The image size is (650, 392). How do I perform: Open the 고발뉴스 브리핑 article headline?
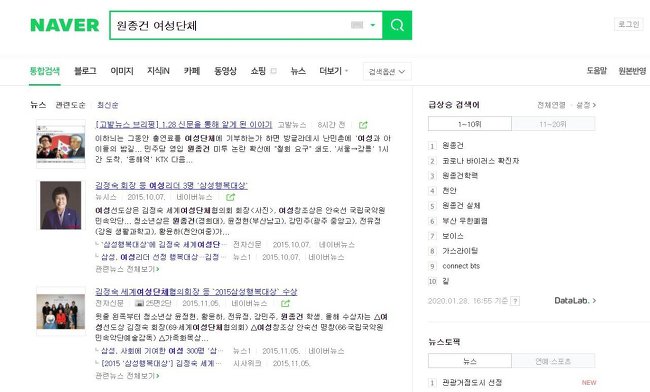184,124
